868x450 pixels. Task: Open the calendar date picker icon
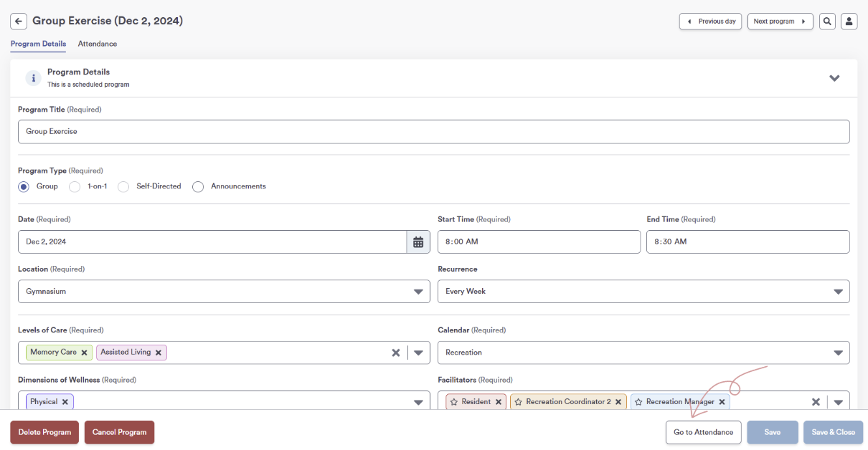pos(418,241)
